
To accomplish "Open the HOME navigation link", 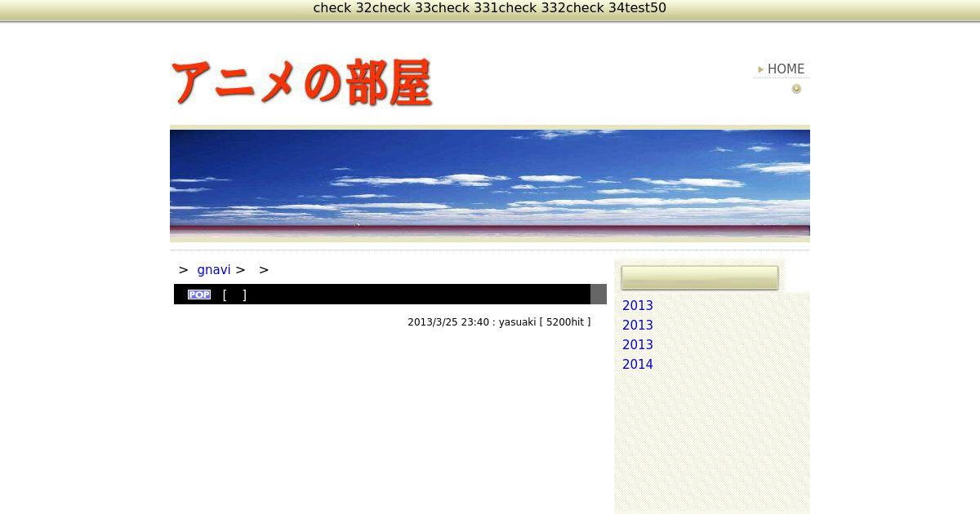I will [786, 69].
